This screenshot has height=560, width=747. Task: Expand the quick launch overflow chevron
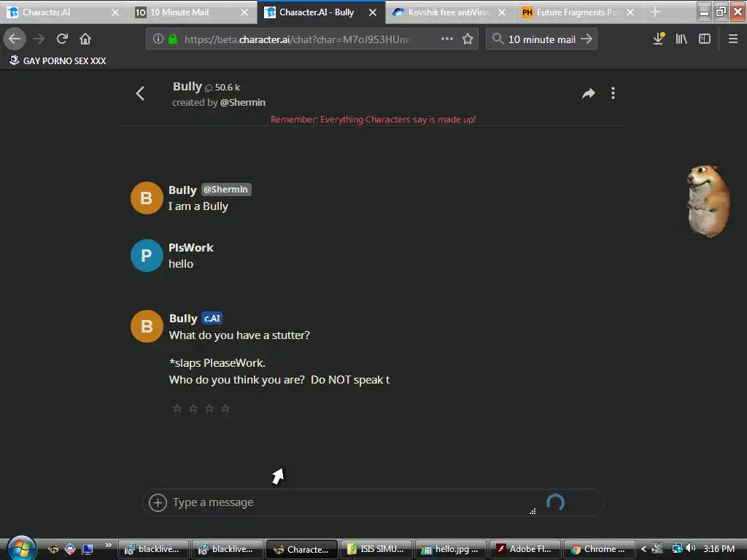pos(108,545)
